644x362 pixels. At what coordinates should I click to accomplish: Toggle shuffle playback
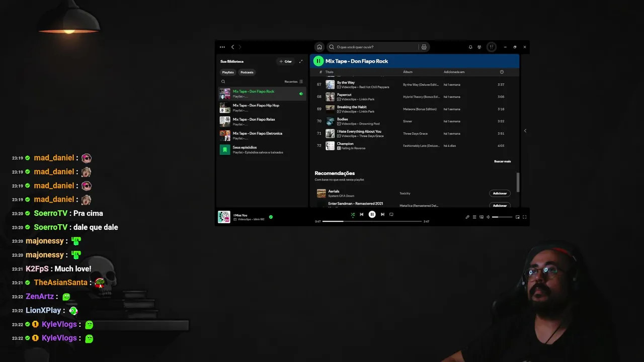click(x=353, y=214)
